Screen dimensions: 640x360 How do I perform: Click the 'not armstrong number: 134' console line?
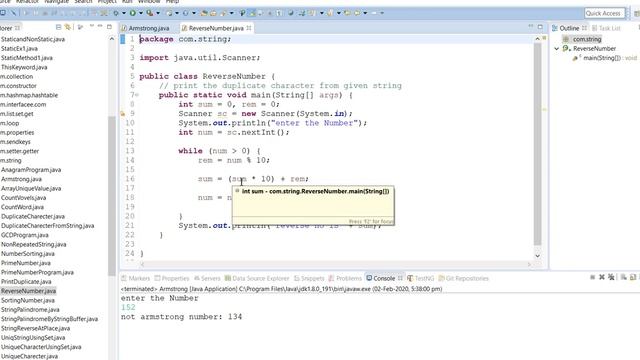click(x=181, y=317)
